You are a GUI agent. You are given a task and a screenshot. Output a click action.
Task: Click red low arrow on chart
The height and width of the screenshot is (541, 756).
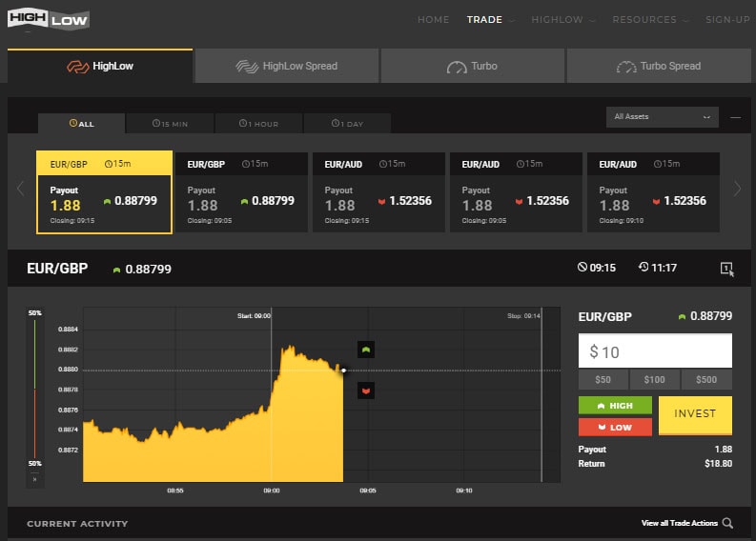click(366, 391)
